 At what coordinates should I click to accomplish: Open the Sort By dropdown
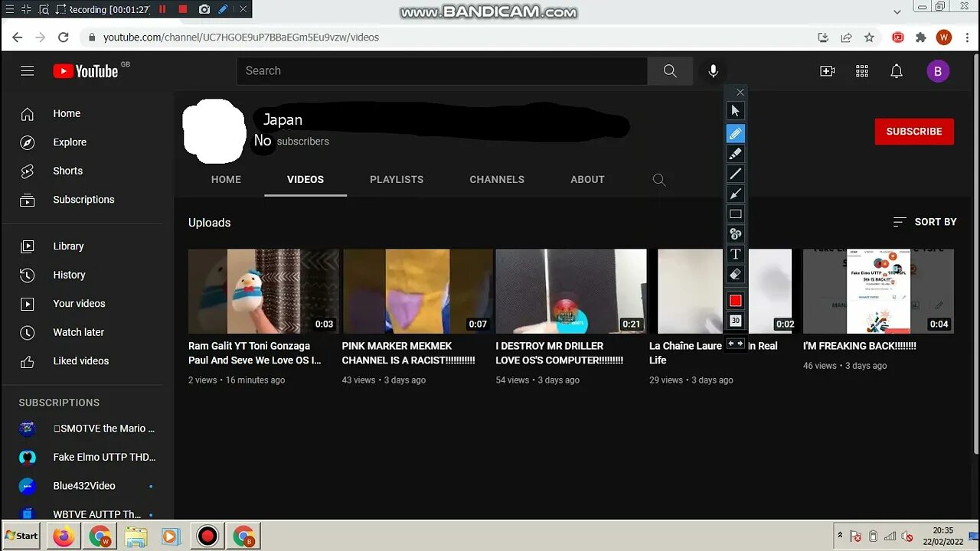[924, 222]
